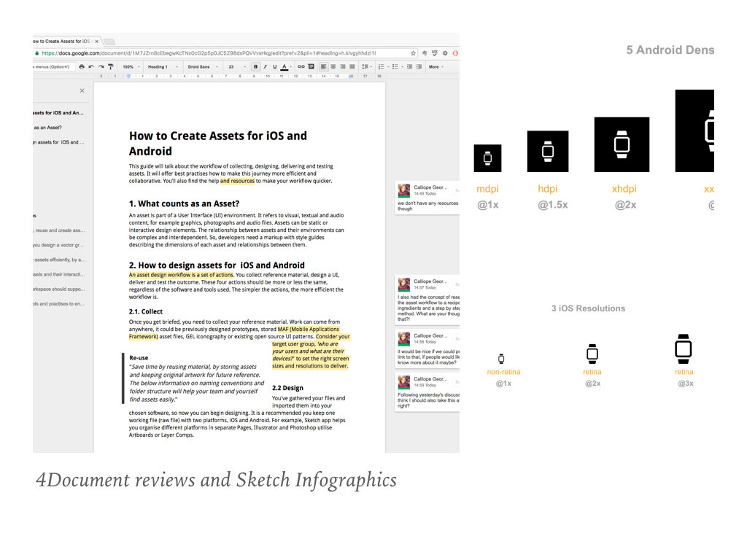Click the browser address bar URL

(x=208, y=53)
